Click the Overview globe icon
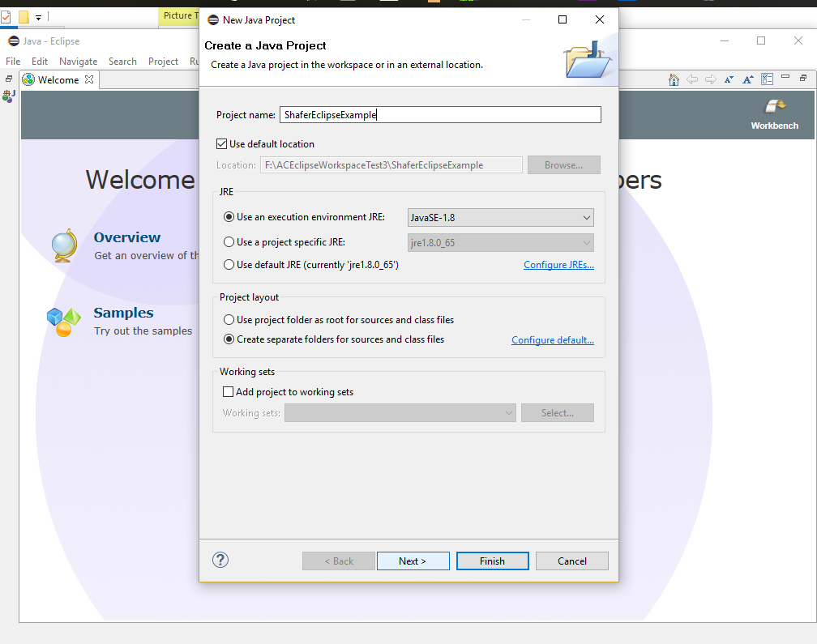 (x=64, y=245)
